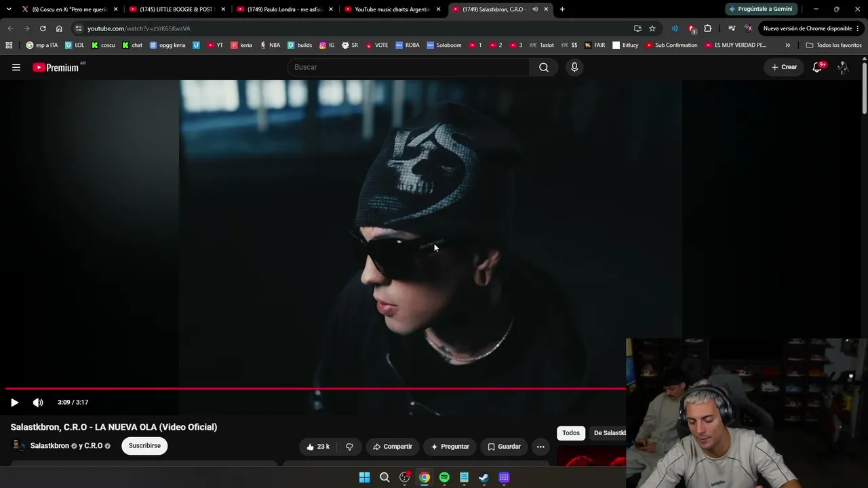The height and width of the screenshot is (488, 868).
Task: Open the media control toolbar button
Action: click(x=732, y=28)
